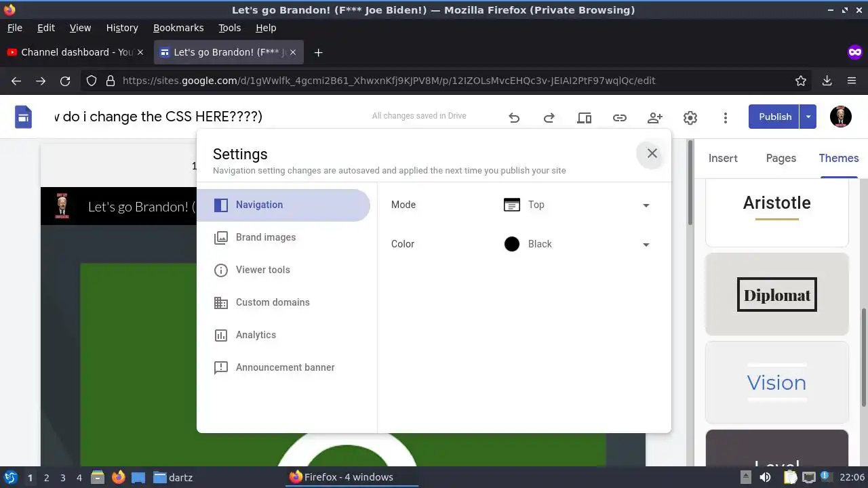Open the Tools menu
Image resolution: width=868 pixels, height=488 pixels.
point(229,28)
